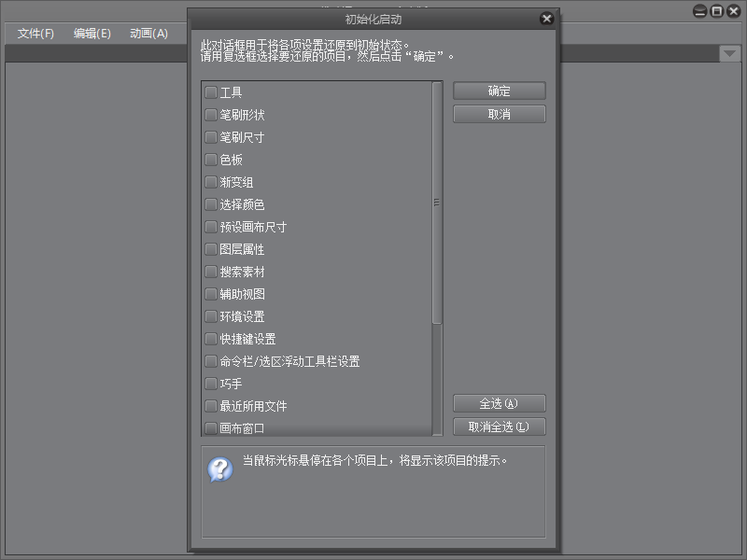Expand the dropdown arrow below the title bar
This screenshot has width=747, height=560.
coord(729,54)
